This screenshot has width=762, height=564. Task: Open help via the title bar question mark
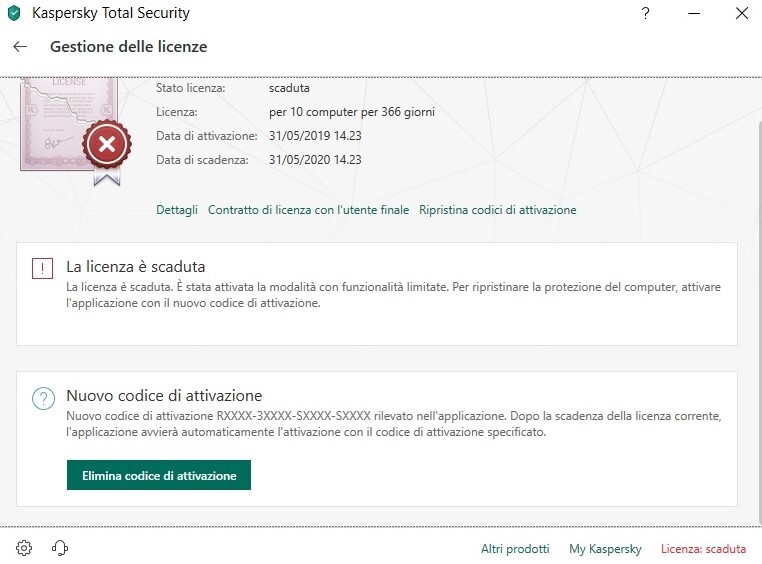645,14
